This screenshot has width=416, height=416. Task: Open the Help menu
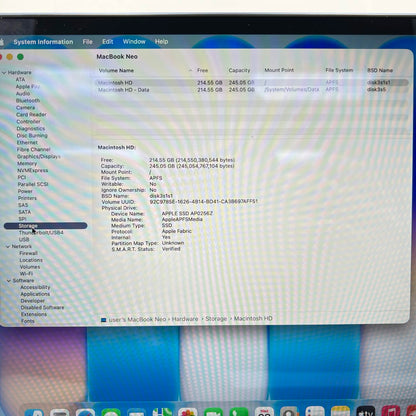161,41
